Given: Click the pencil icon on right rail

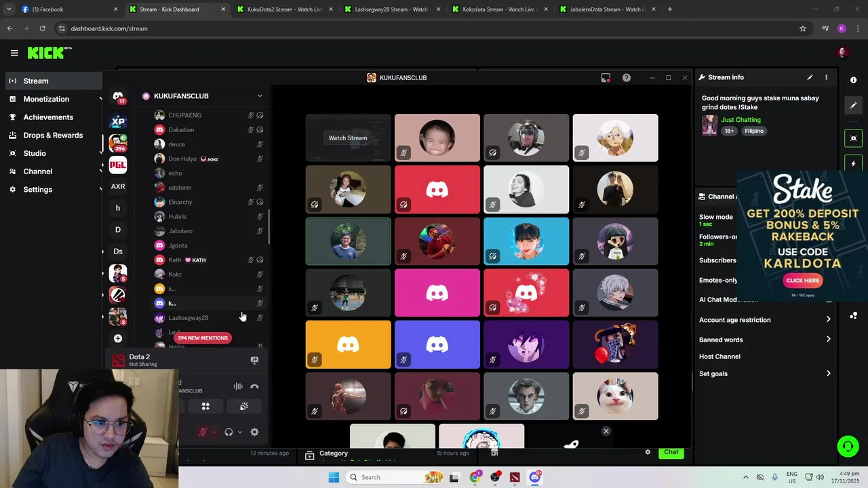Looking at the screenshot, I should coord(853,106).
